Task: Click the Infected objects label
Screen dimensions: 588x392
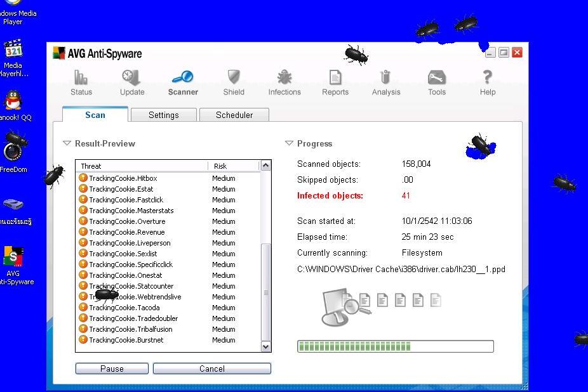Action: tap(330, 195)
